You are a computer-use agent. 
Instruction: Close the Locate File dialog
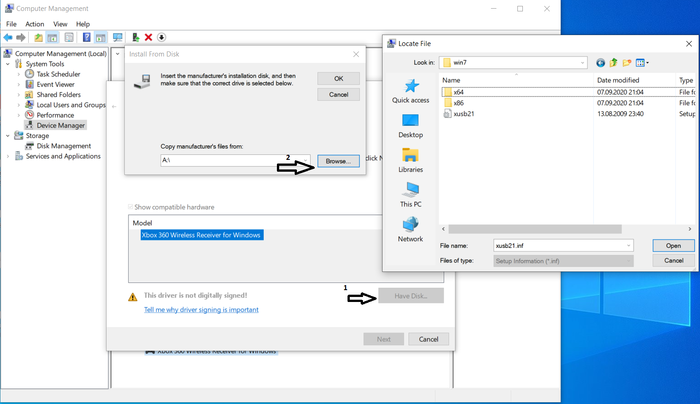(x=689, y=44)
